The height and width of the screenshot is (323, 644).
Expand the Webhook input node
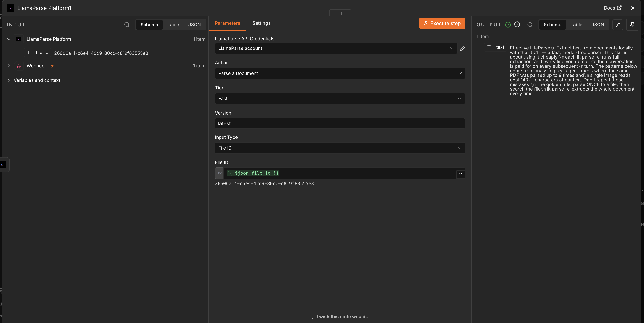point(9,66)
